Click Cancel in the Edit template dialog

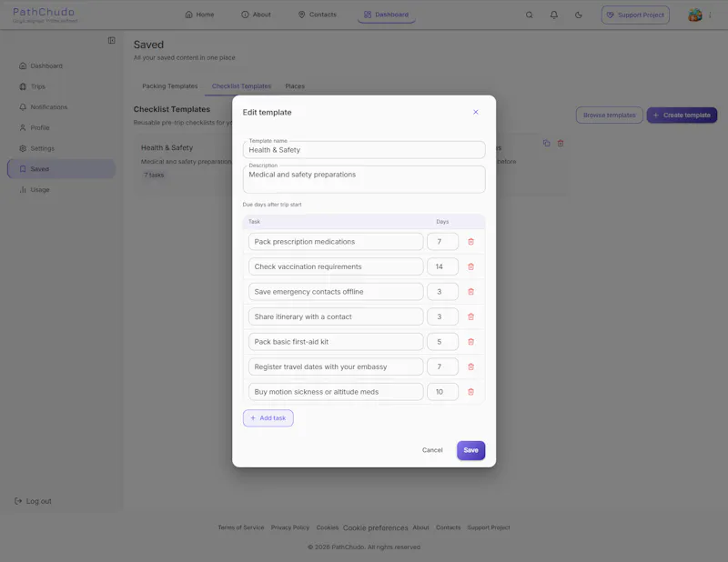pyautogui.click(x=432, y=450)
